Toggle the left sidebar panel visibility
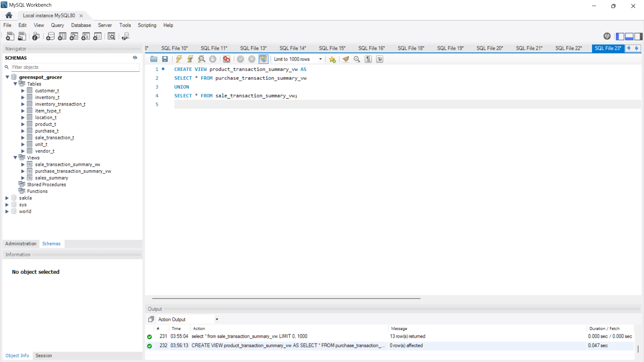 tap(620, 36)
